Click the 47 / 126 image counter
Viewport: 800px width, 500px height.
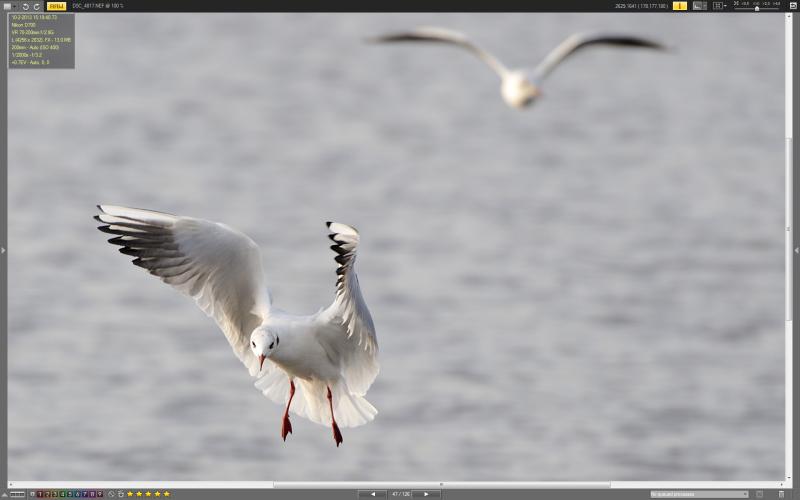[400, 494]
